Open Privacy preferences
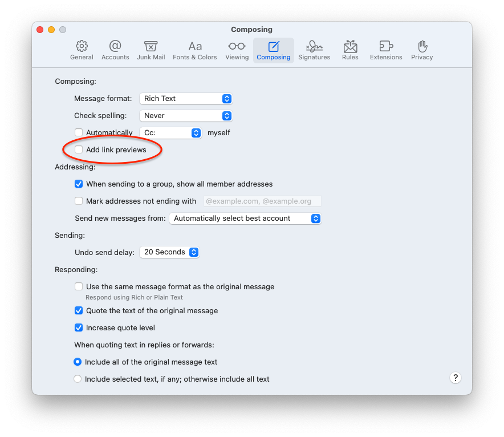The height and width of the screenshot is (437, 504). coord(422,50)
